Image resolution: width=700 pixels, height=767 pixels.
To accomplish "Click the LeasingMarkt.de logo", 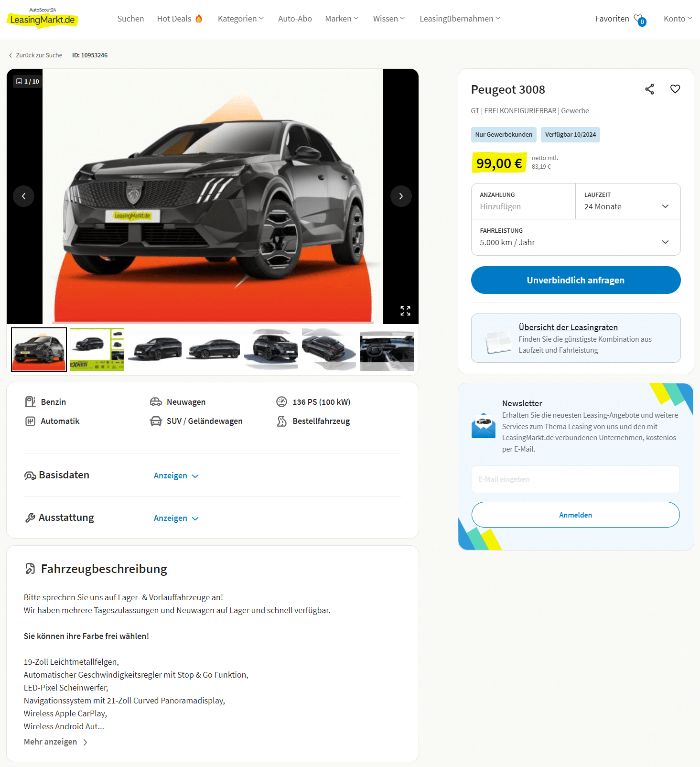I will pyautogui.click(x=42, y=18).
